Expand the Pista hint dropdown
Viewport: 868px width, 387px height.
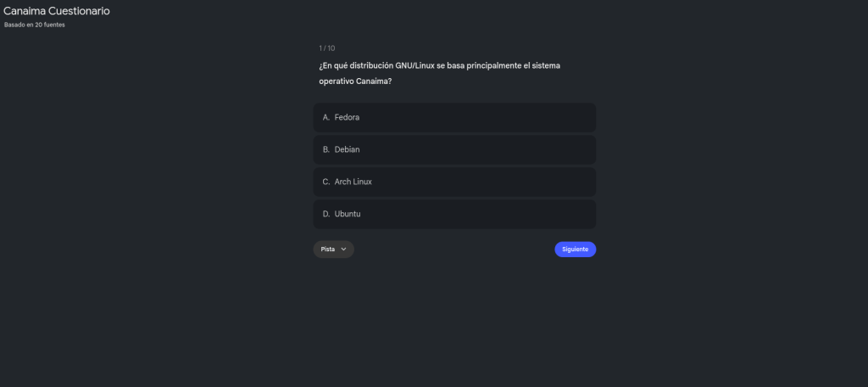333,250
